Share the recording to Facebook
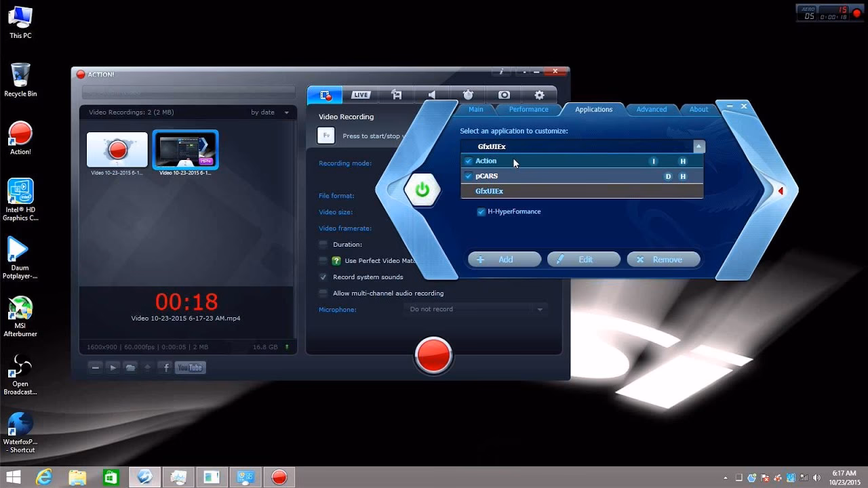The width and height of the screenshot is (868, 488). [x=166, y=367]
